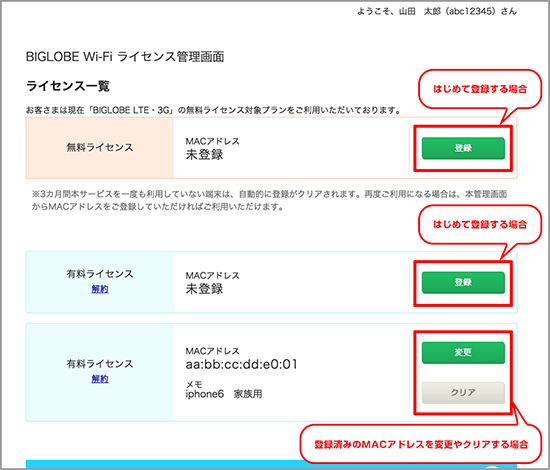The width and height of the screenshot is (550, 470).
Task: Click the BIGLOBE LTE・3G plan notice sentence
Action: (214, 110)
